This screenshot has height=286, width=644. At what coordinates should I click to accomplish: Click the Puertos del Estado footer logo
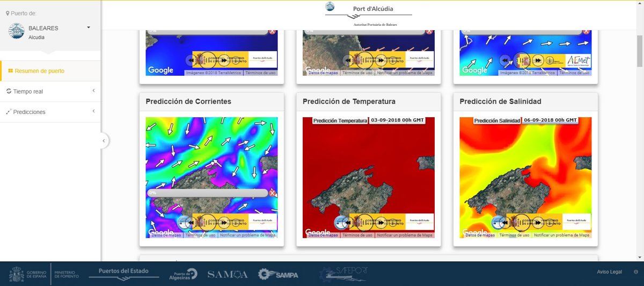pos(124,273)
